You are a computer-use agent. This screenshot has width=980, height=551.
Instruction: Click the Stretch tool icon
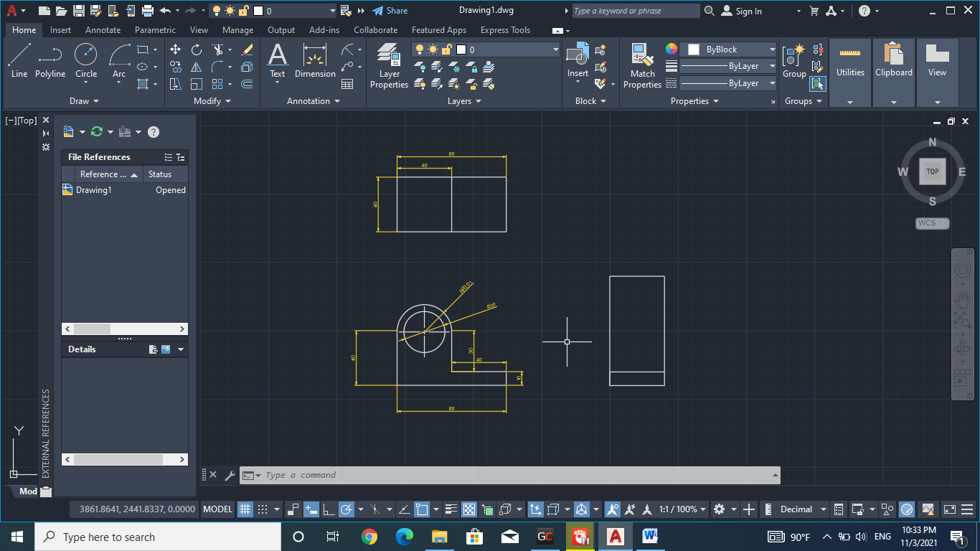coord(176,84)
